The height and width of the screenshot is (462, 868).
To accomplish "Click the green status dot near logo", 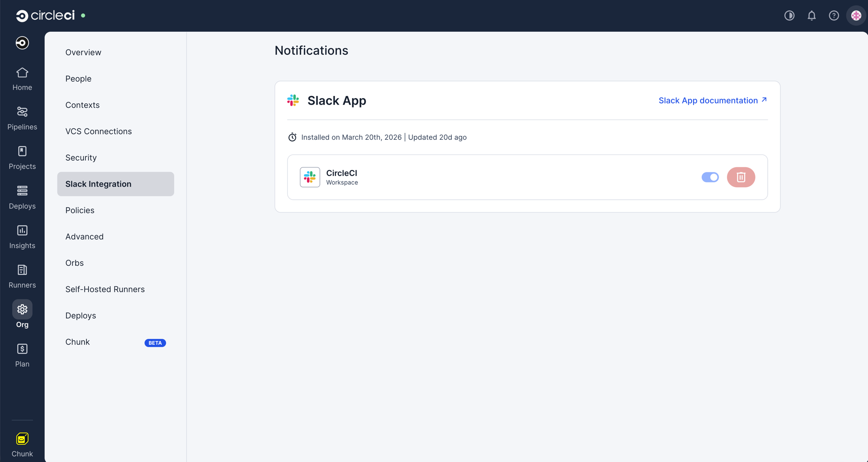I will (x=83, y=16).
